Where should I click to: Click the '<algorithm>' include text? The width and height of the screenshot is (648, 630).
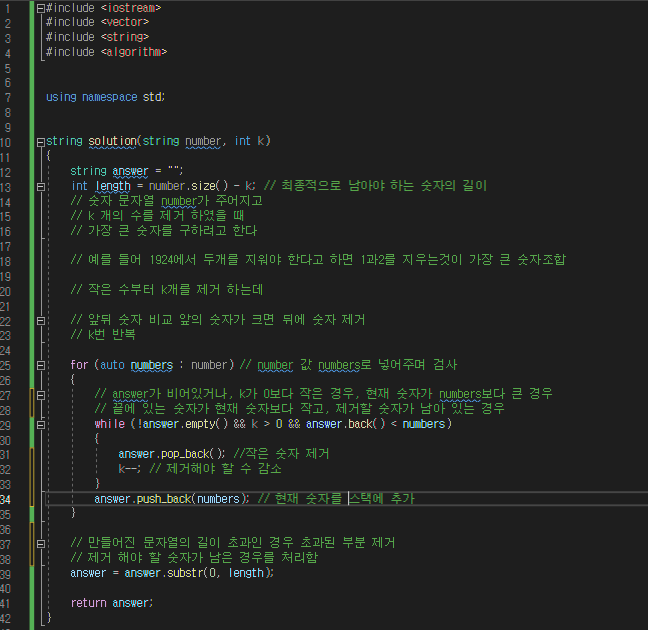pyautogui.click(x=134, y=52)
